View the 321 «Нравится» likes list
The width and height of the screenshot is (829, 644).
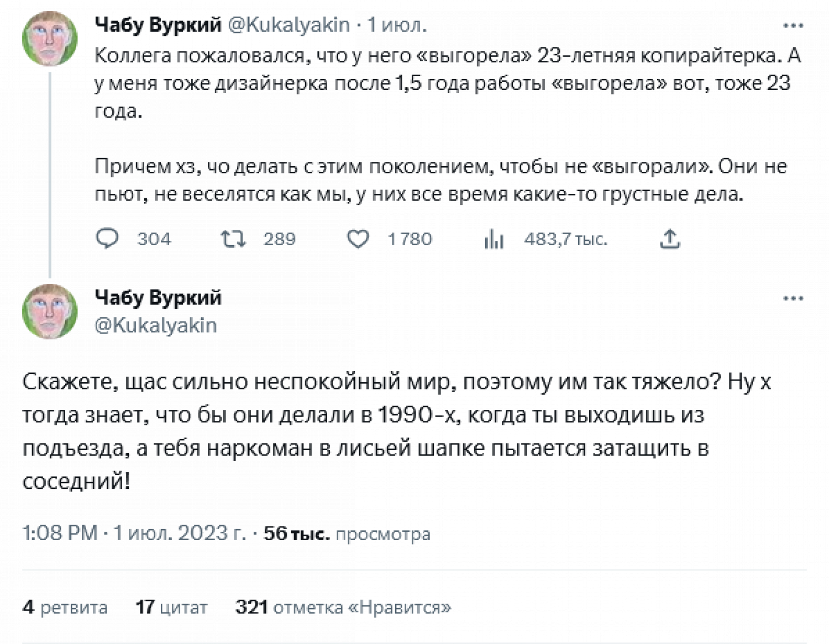pyautogui.click(x=343, y=607)
